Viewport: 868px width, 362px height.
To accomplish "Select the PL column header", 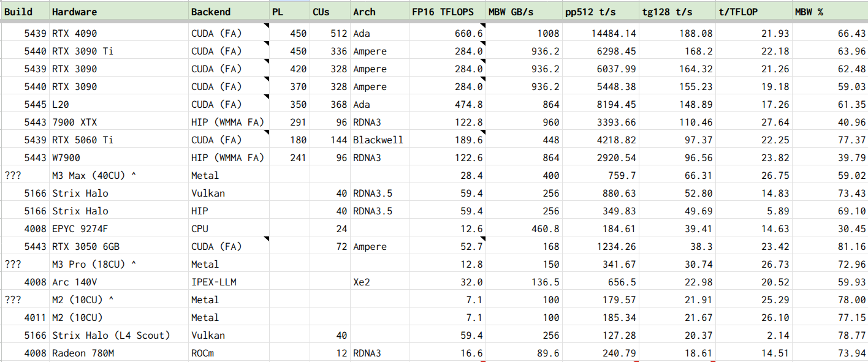I will tap(289, 12).
